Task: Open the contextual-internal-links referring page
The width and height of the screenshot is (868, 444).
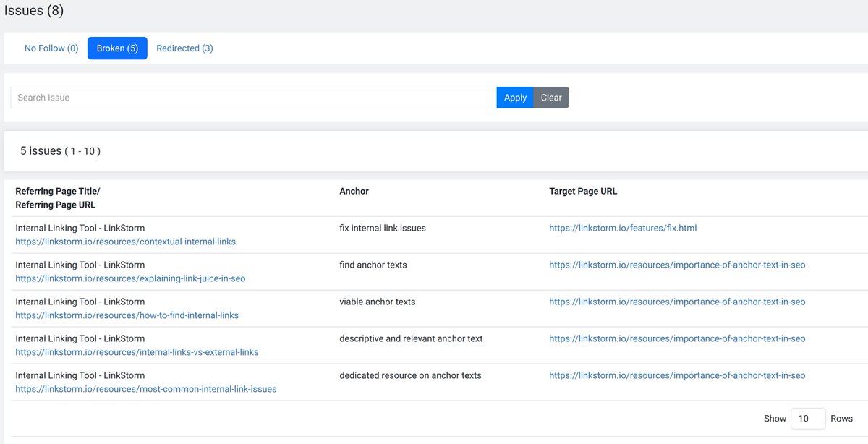Action: click(125, 241)
